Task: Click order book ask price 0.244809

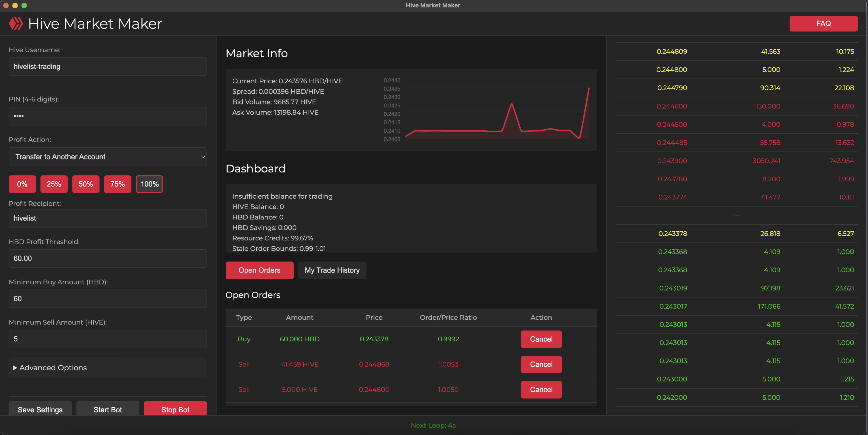Action: 671,52
